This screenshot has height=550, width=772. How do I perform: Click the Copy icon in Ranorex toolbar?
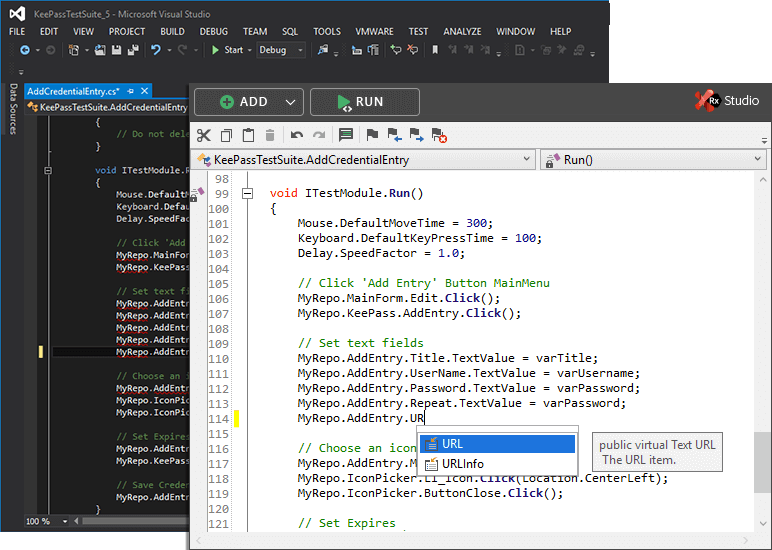[x=226, y=135]
